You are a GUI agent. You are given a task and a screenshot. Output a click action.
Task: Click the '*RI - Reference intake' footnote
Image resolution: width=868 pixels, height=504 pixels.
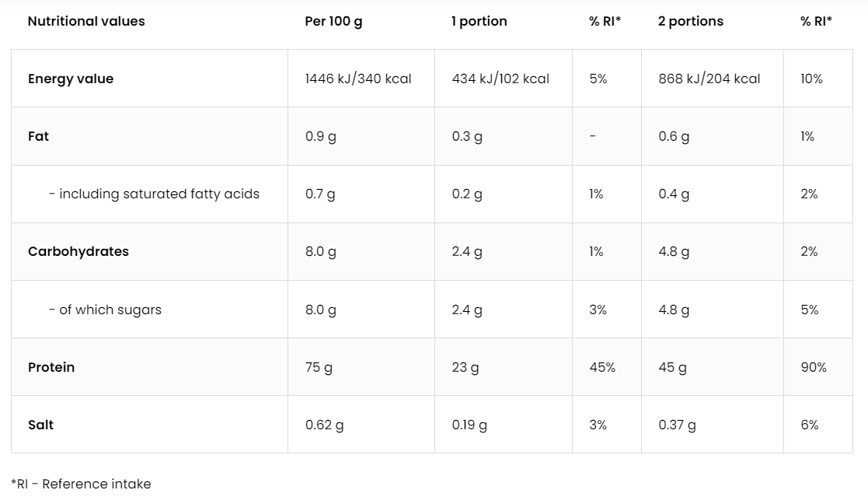pos(82,484)
